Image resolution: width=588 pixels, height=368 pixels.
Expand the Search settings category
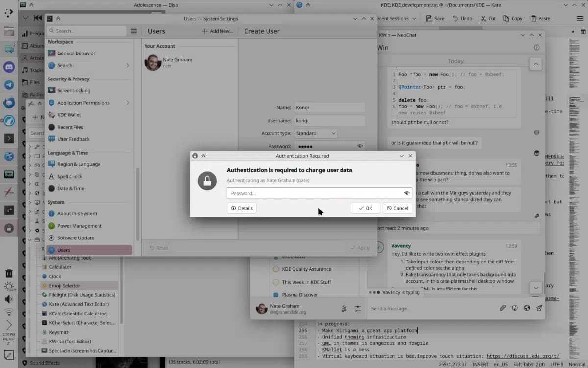pos(128,65)
